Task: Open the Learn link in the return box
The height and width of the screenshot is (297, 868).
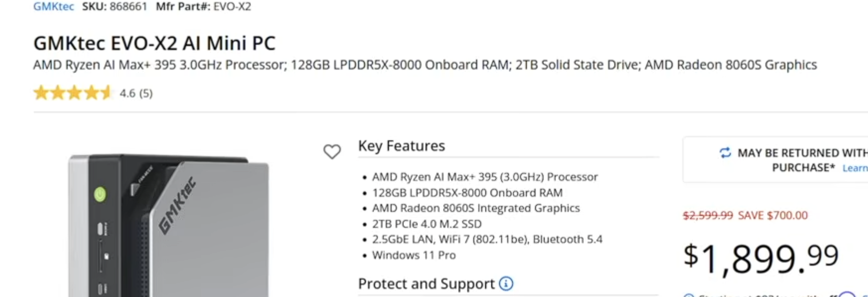Action: tap(855, 168)
